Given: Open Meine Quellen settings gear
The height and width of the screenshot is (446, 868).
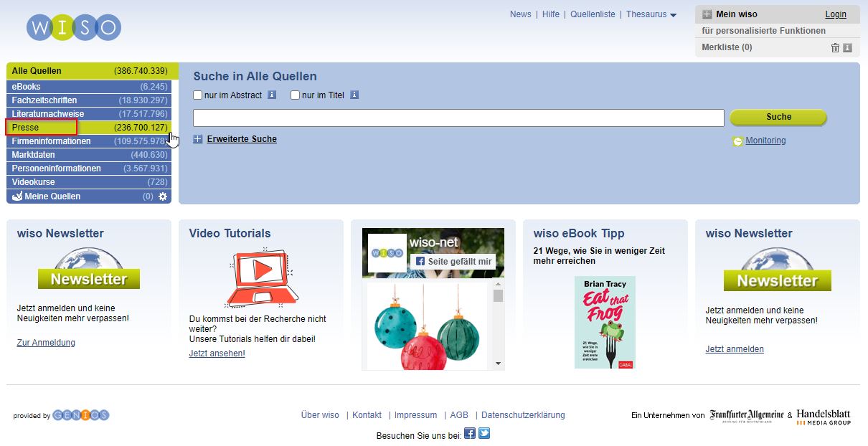Looking at the screenshot, I should click(x=163, y=196).
